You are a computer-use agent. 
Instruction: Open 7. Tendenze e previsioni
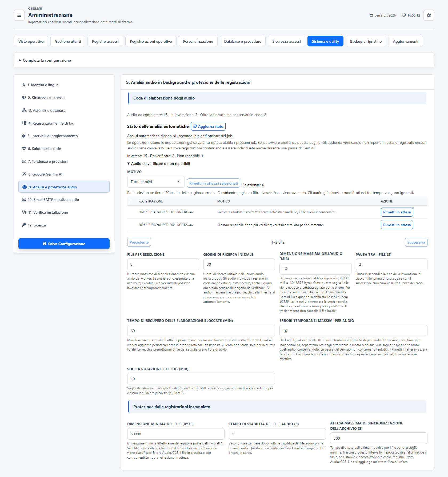click(x=64, y=161)
